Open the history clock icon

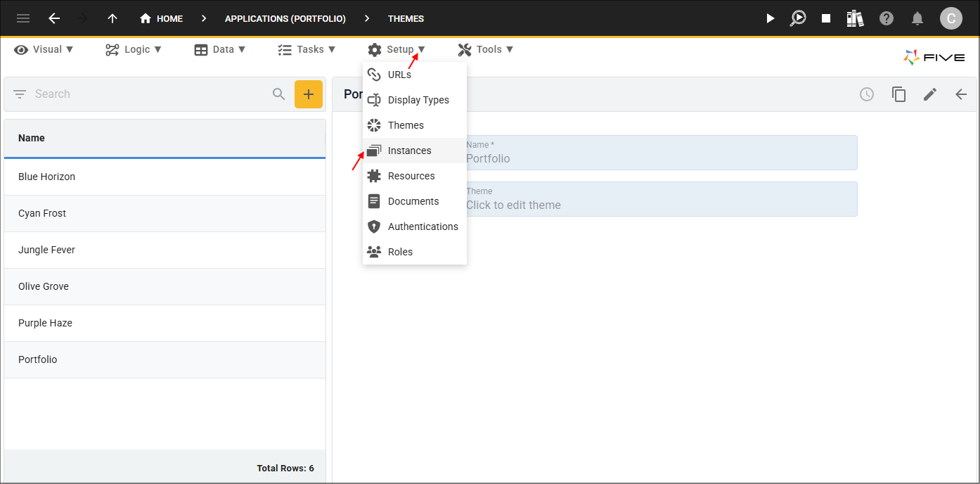tap(867, 94)
